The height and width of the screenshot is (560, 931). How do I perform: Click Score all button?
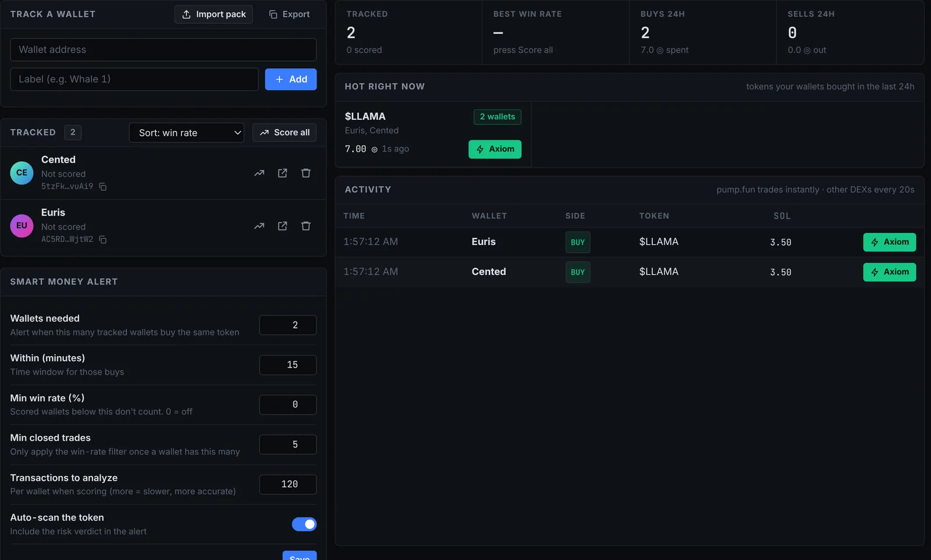click(285, 133)
